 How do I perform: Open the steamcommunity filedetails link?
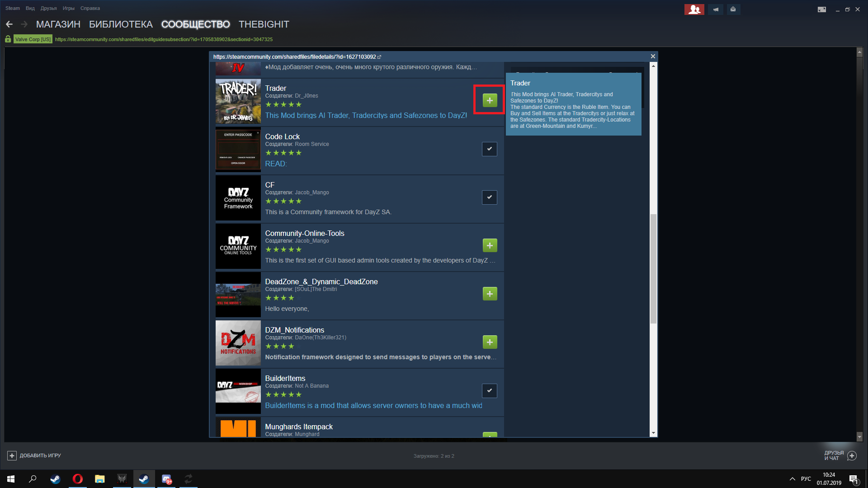click(x=295, y=57)
